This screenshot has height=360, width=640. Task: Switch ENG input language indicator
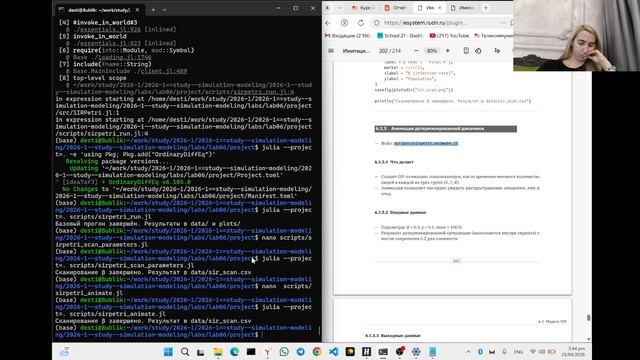(518, 352)
